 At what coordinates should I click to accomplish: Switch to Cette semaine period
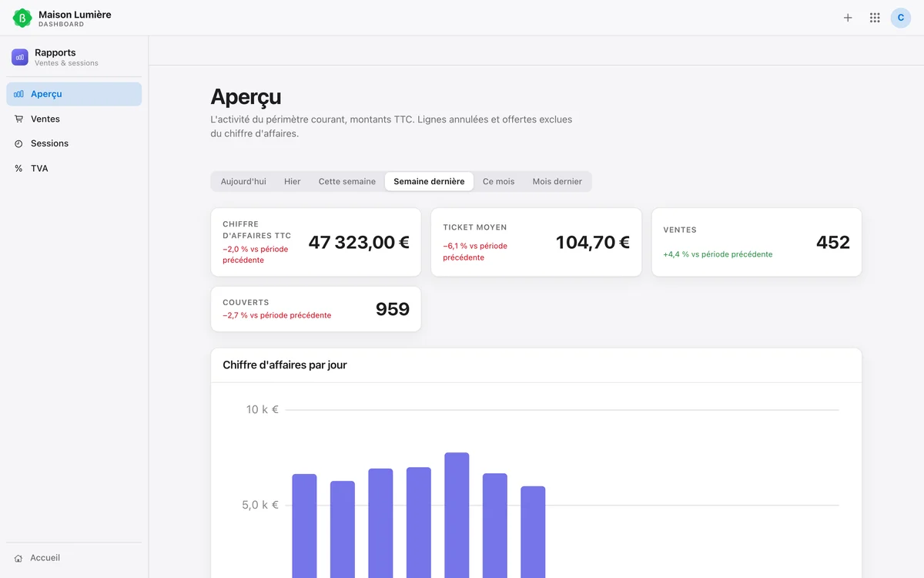(x=347, y=182)
